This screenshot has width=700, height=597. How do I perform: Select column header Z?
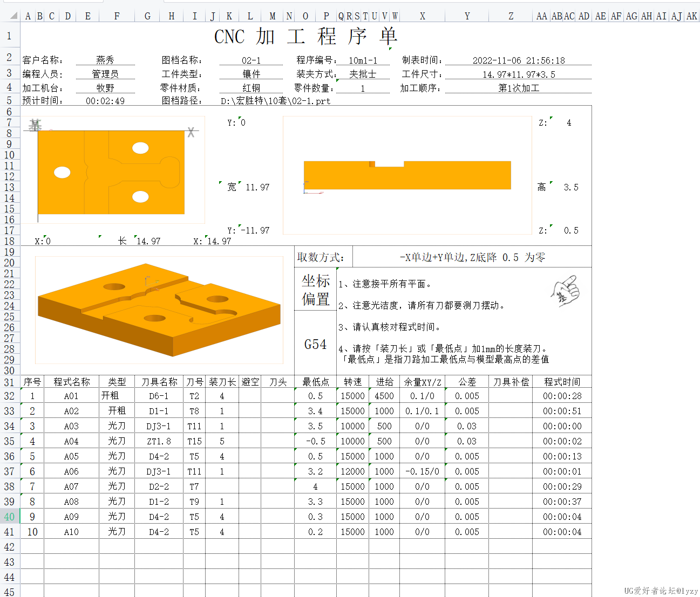(x=511, y=16)
